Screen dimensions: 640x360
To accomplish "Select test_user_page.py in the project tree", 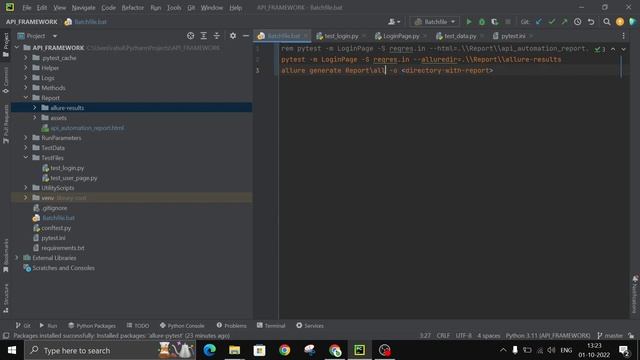I will [74, 178].
